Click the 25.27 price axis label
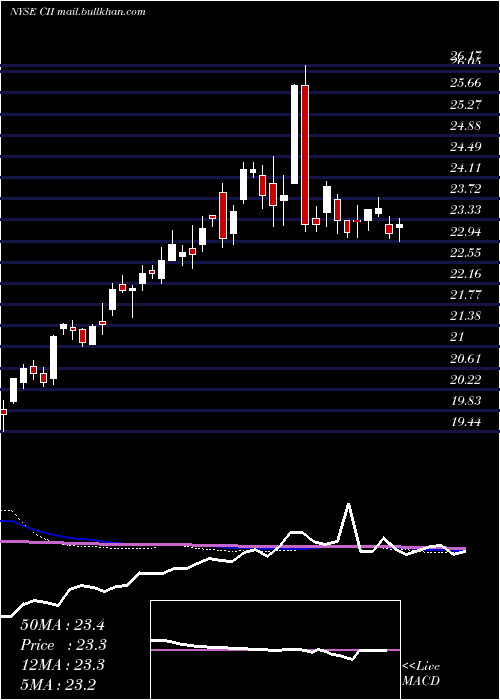The height and width of the screenshot is (700, 500). coord(466,104)
